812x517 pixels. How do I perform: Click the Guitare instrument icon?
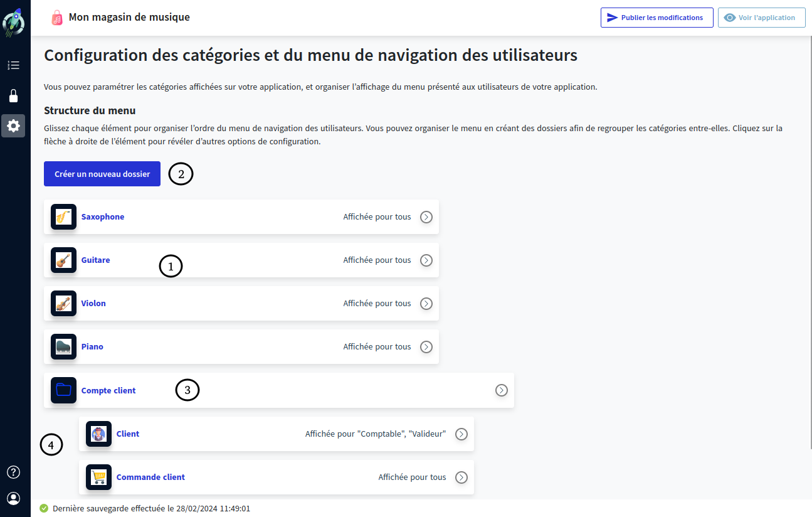click(x=63, y=260)
